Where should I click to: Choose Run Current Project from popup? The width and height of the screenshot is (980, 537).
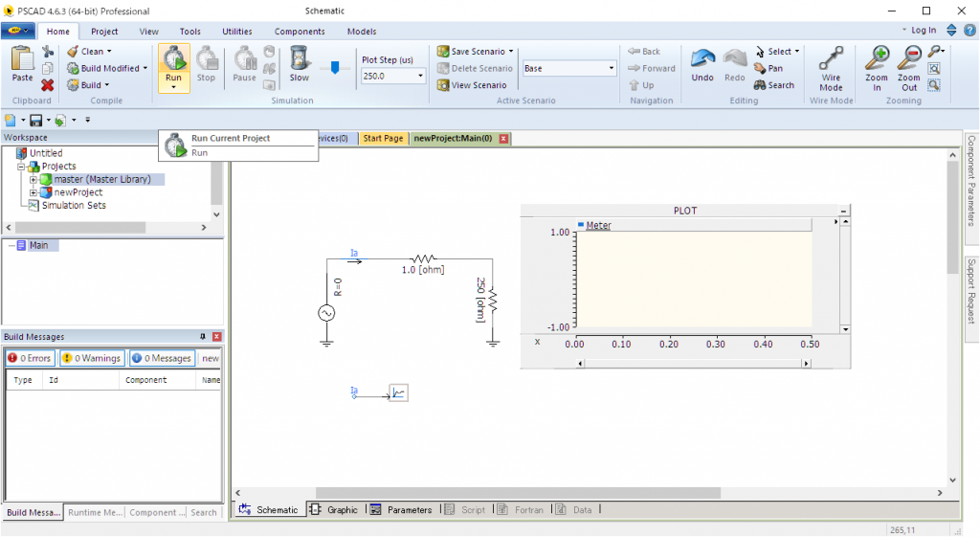coord(230,138)
